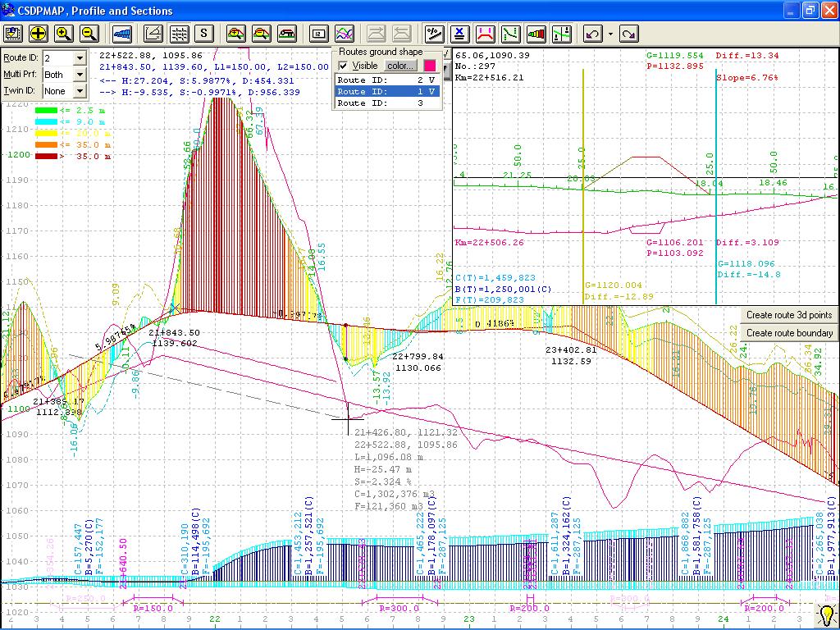The height and width of the screenshot is (630, 840).
Task: Click the pink route color swatch
Action: point(430,66)
